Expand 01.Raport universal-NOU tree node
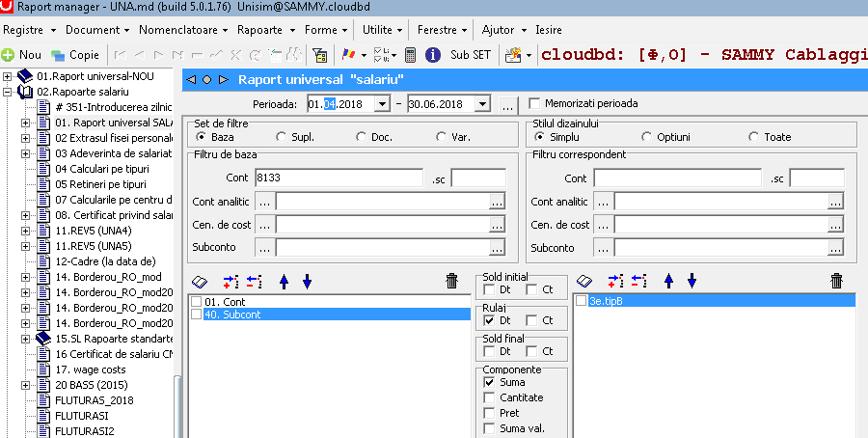Image resolution: width=868 pixels, height=438 pixels. click(x=7, y=76)
